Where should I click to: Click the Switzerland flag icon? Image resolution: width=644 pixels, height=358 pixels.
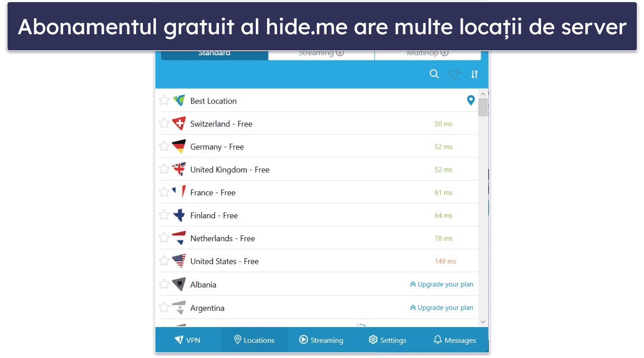179,123
